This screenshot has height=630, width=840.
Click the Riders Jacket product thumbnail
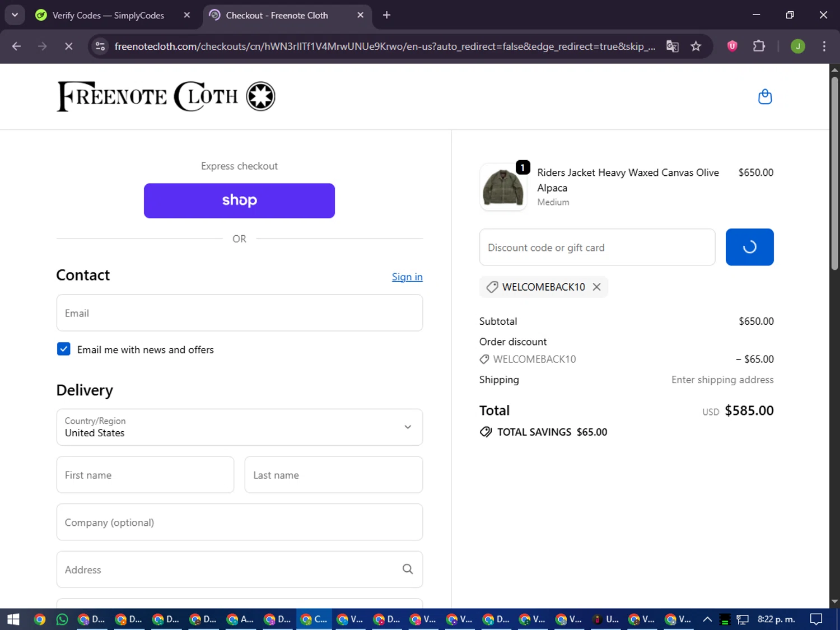503,187
